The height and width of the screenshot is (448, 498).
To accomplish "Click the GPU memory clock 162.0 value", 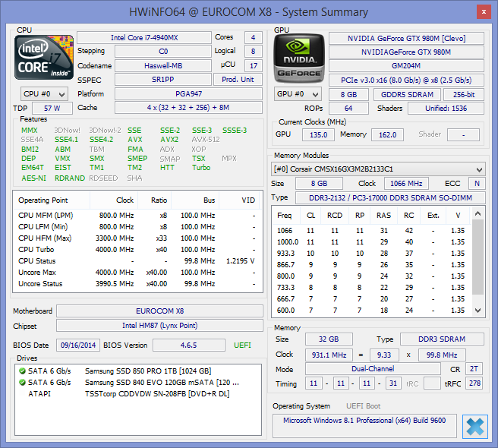I will click(x=387, y=134).
